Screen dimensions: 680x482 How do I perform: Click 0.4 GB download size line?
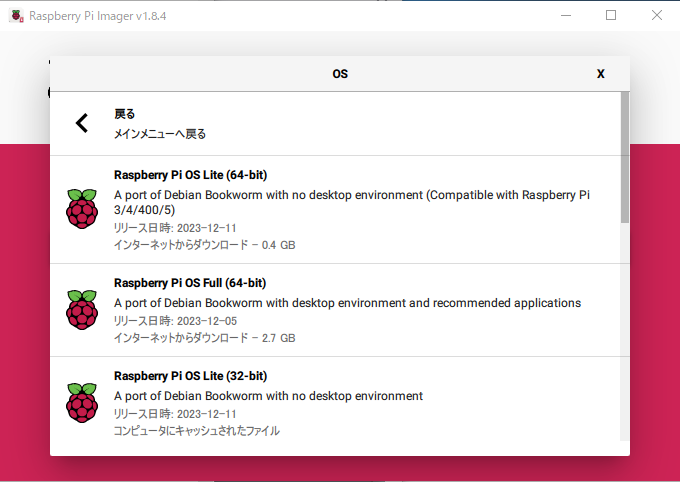[x=204, y=245]
